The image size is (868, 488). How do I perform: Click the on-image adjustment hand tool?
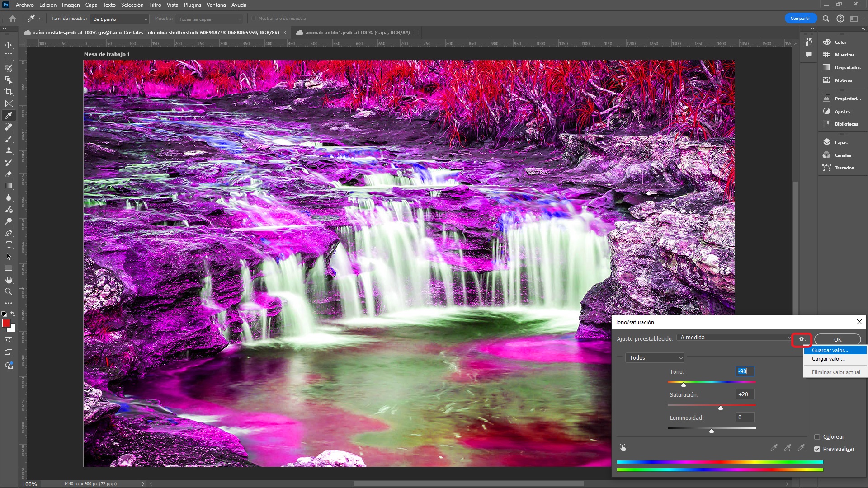click(623, 448)
